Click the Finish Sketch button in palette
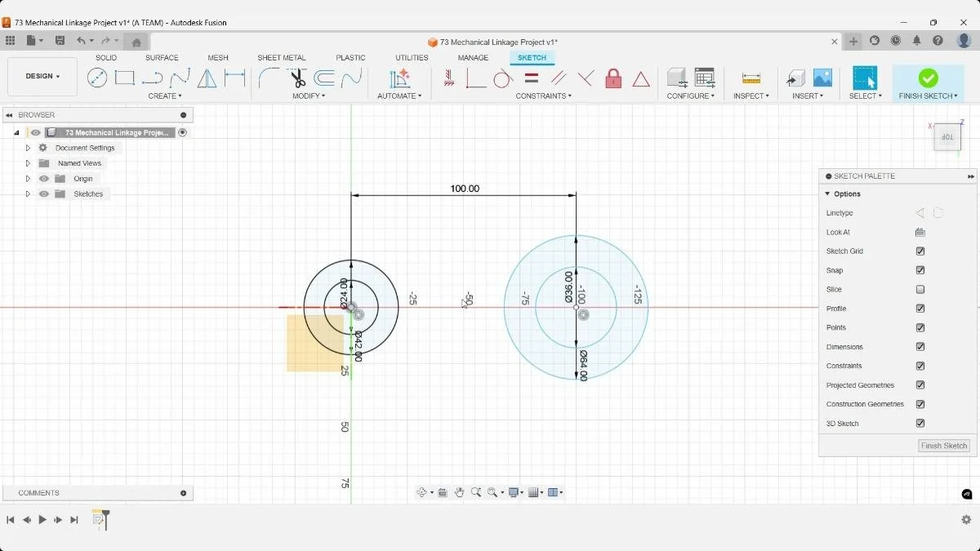980x551 pixels. 944,446
